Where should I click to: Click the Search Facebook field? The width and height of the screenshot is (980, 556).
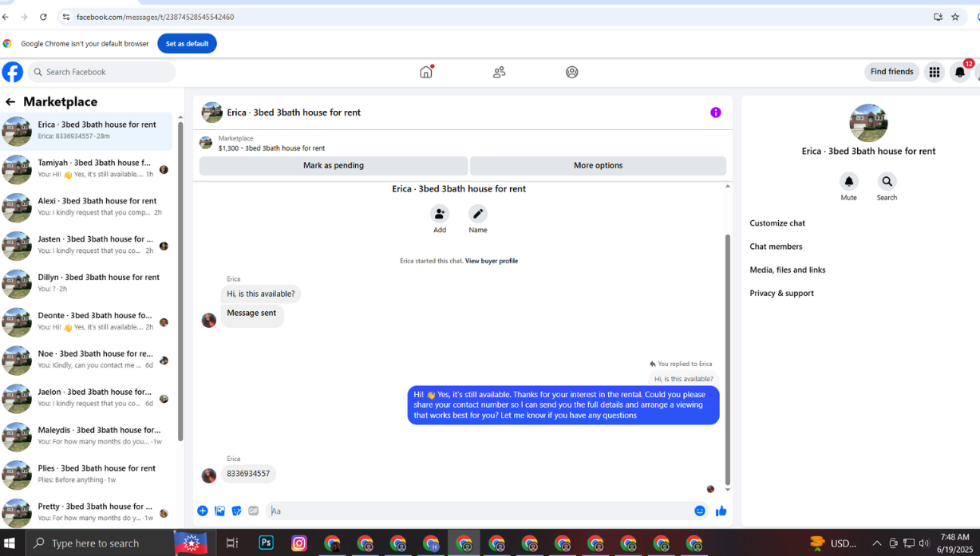pos(102,72)
